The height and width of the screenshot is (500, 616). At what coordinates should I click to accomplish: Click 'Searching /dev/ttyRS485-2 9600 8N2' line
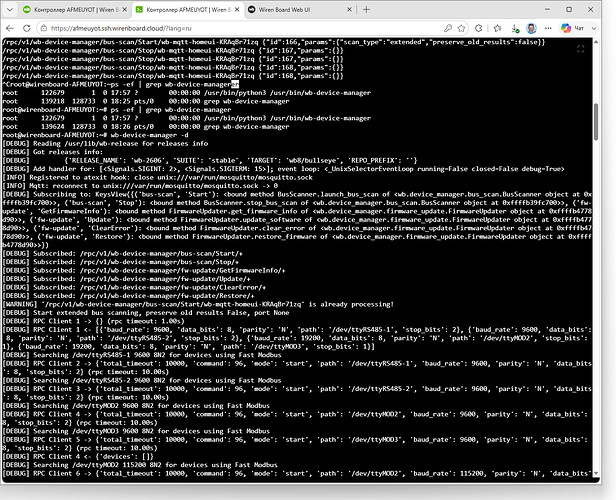click(x=142, y=380)
